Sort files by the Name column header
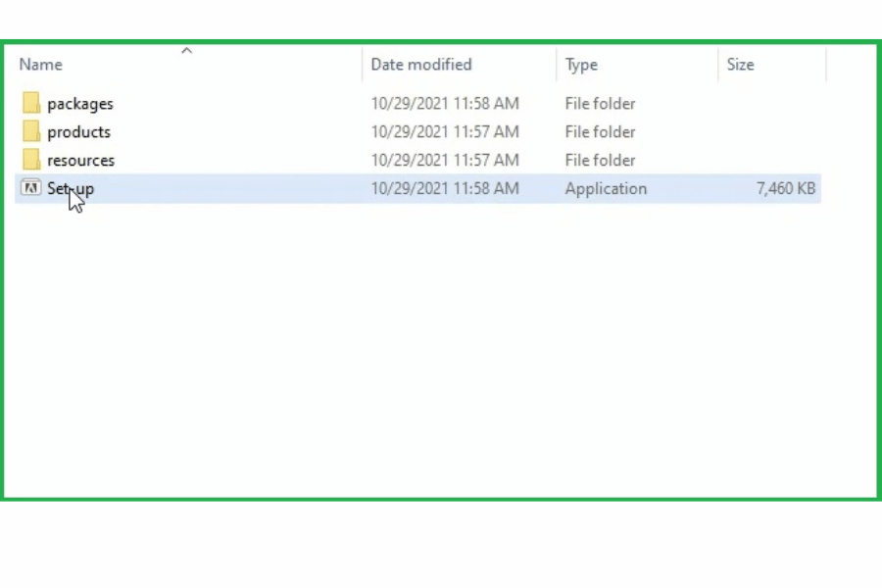This screenshot has height=588, width=882. pos(41,65)
